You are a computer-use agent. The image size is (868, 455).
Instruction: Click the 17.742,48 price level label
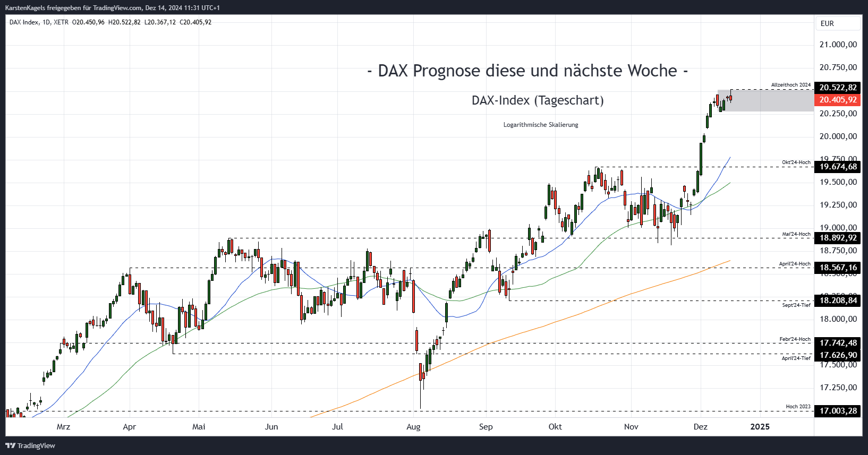click(x=838, y=343)
